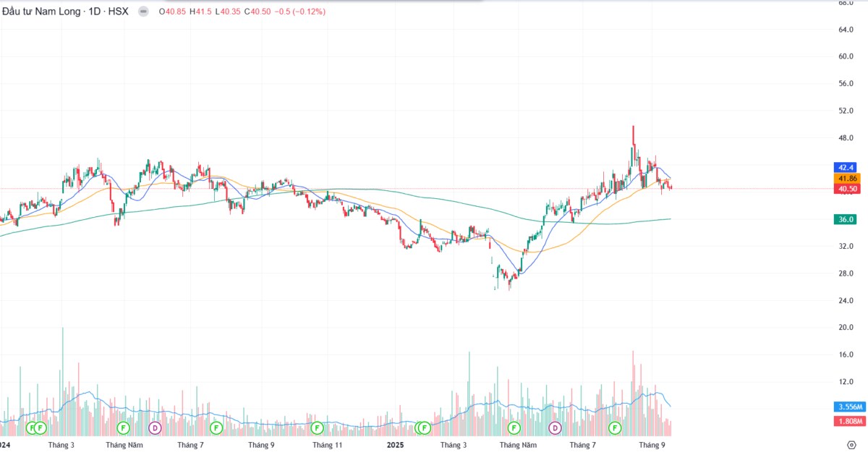Click the 64.0 level on price axis
This screenshot has width=868, height=455.
tap(846, 30)
